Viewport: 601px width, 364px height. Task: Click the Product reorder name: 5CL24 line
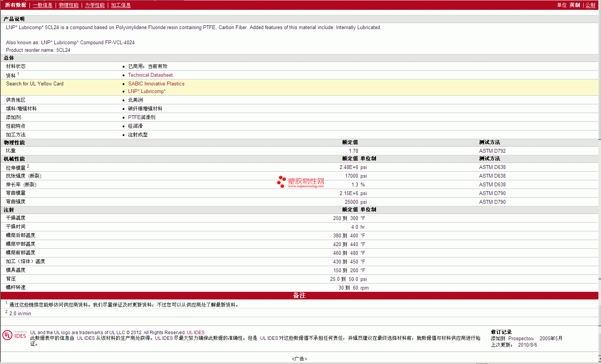(38, 50)
